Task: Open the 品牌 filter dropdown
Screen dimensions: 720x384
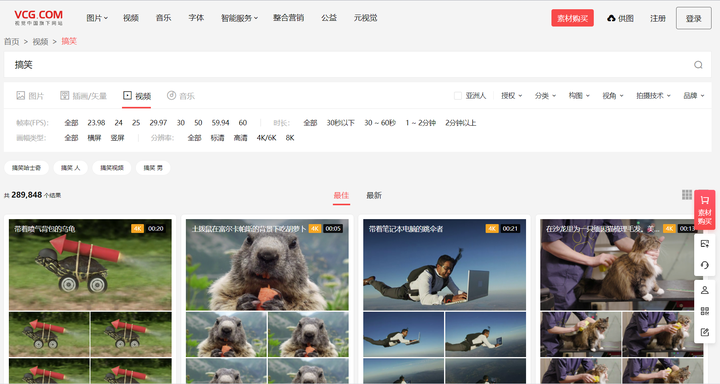Action: 694,96
